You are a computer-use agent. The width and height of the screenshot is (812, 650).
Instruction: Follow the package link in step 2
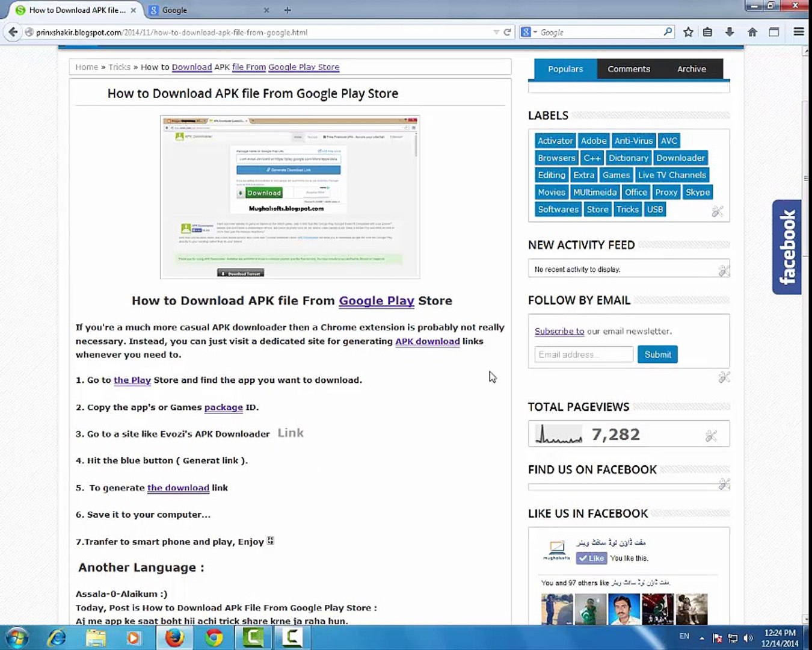coord(224,407)
